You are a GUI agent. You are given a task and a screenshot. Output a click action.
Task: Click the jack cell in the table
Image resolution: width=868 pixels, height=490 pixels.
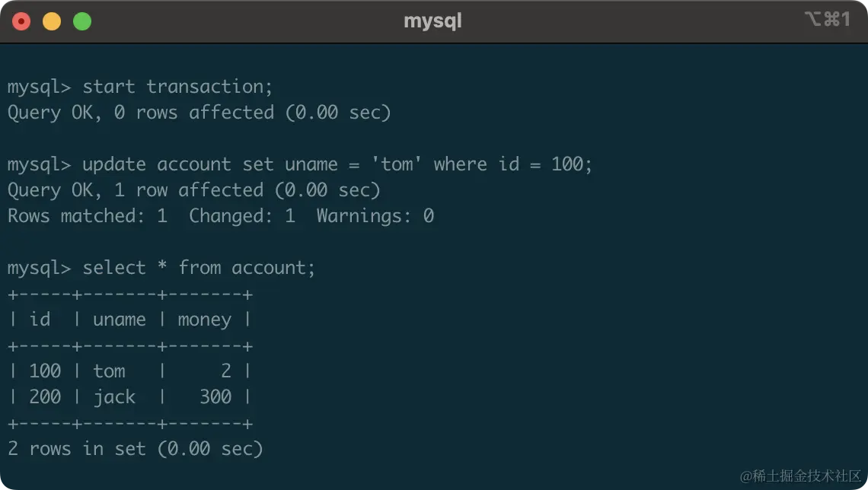tap(114, 397)
